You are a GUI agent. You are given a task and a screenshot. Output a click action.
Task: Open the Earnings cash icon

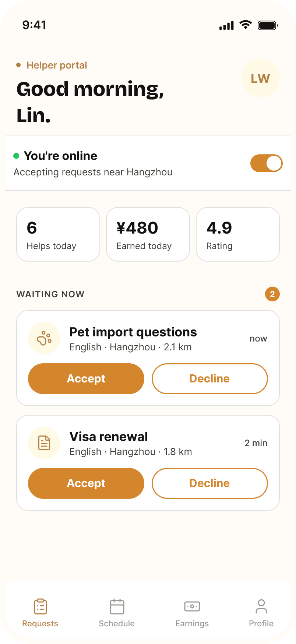192,606
